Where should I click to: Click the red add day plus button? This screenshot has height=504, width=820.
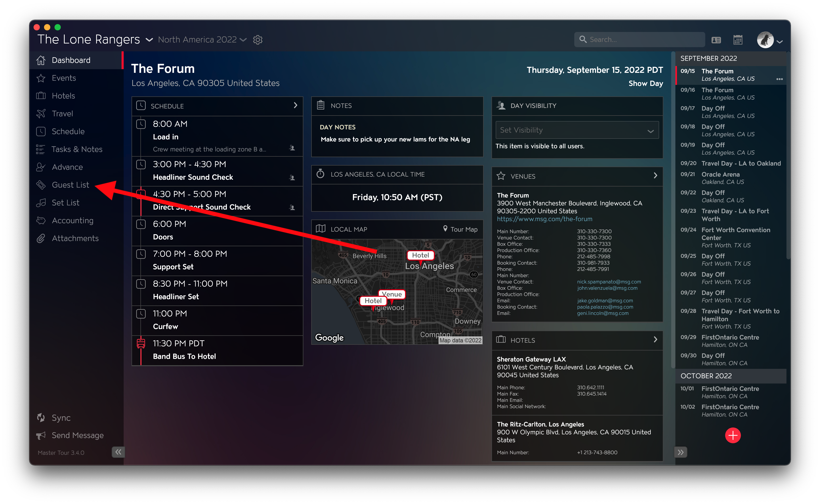pos(733,435)
